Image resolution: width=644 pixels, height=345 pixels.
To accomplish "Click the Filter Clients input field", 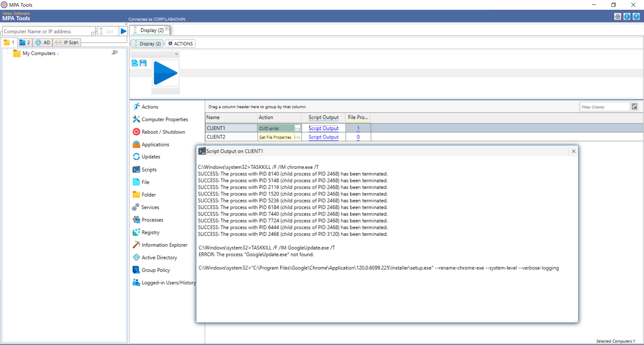I will click(604, 107).
